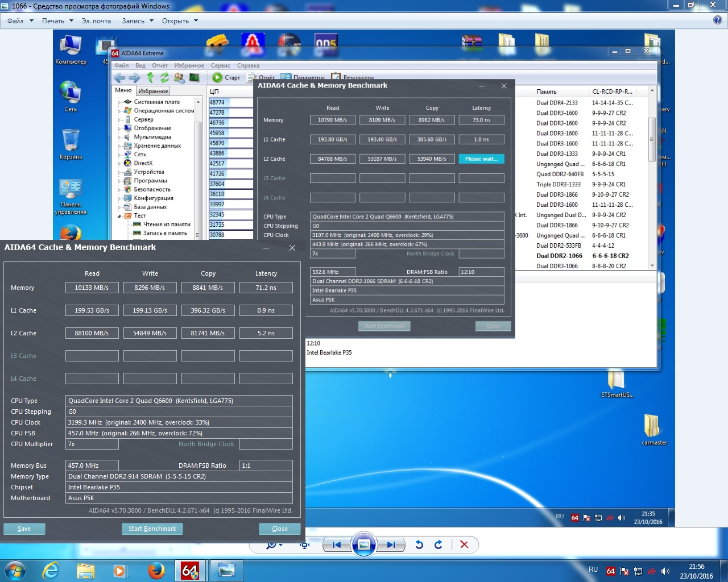The image size is (728, 582).
Task: Click the Корзина recycle bin icon
Action: [71, 144]
